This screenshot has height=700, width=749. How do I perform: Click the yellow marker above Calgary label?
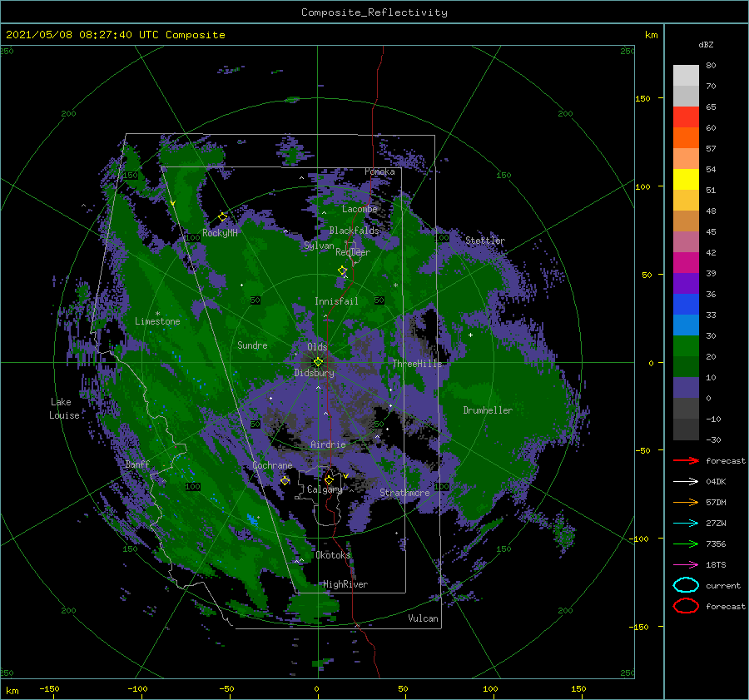pos(329,479)
